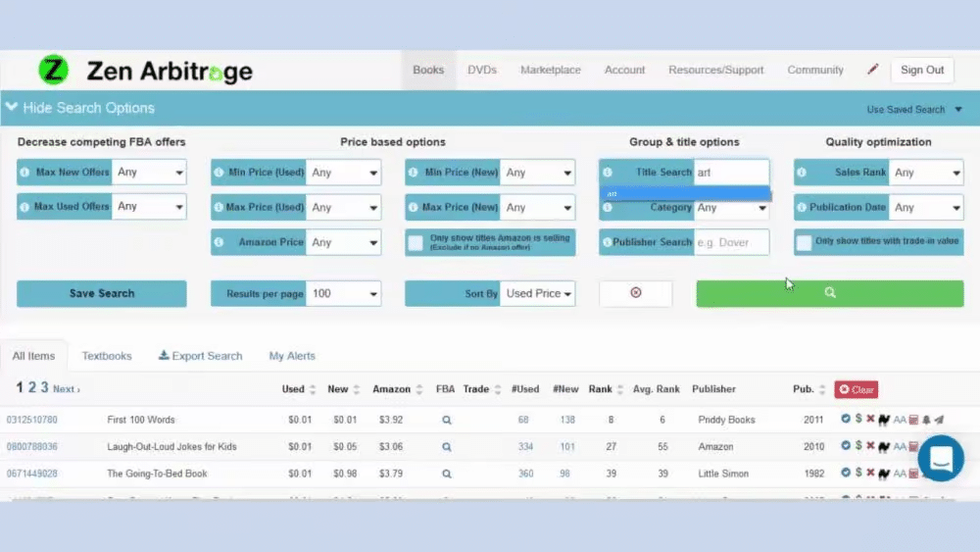The image size is (980, 552).
Task: Click paper plane icon in First 100 Words row
Action: [x=939, y=420]
